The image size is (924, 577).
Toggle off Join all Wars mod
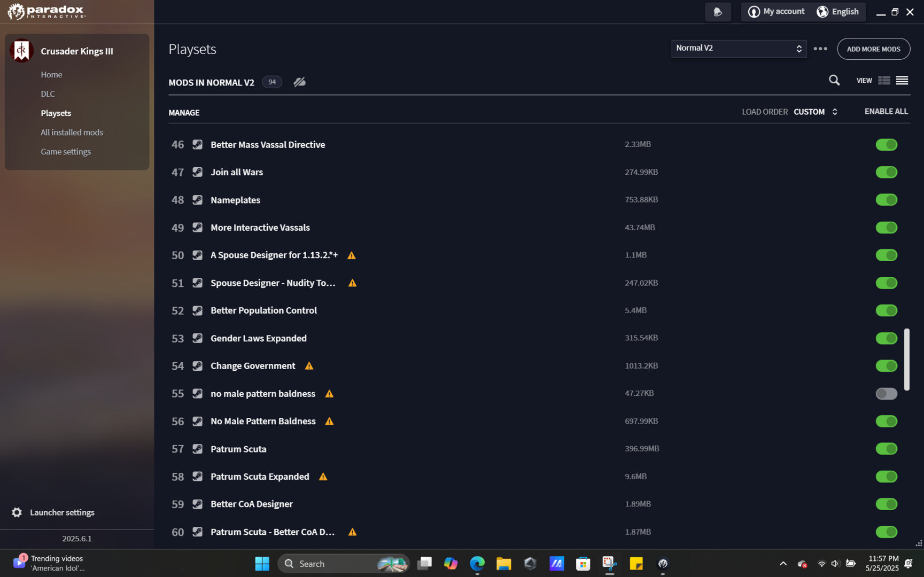pyautogui.click(x=886, y=172)
